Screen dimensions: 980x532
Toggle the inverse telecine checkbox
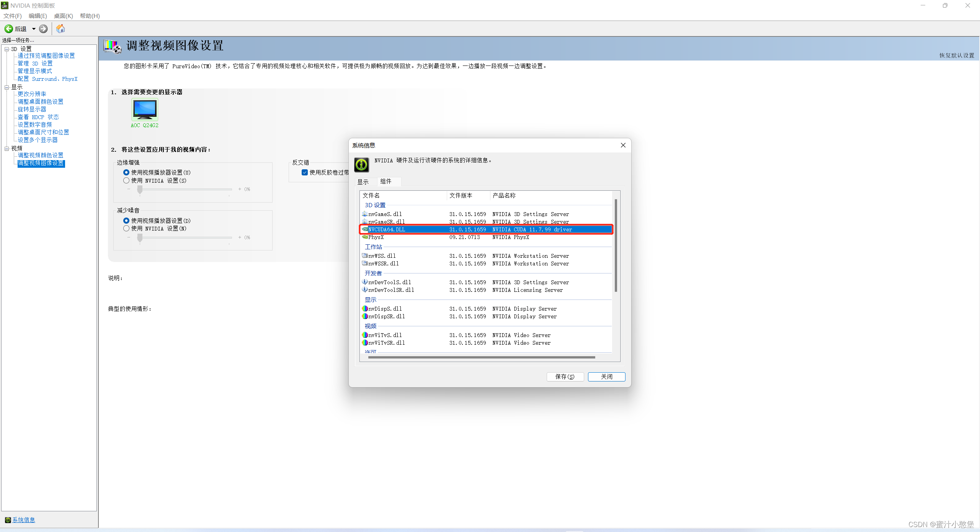305,172
